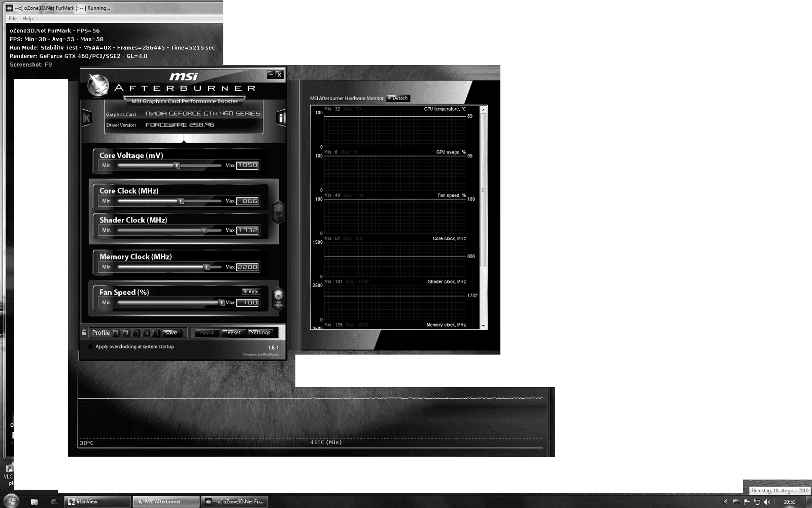Toggle the Link clocks icon
812x508 pixels.
[279, 212]
